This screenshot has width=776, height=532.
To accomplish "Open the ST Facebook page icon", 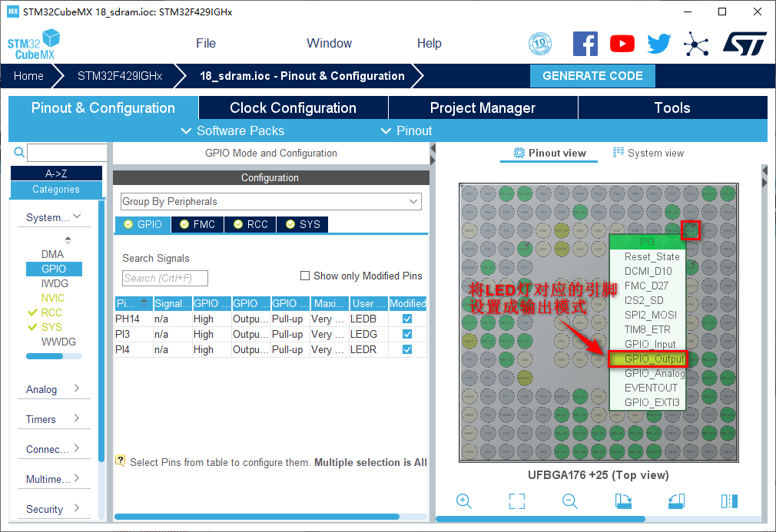I will click(x=585, y=44).
